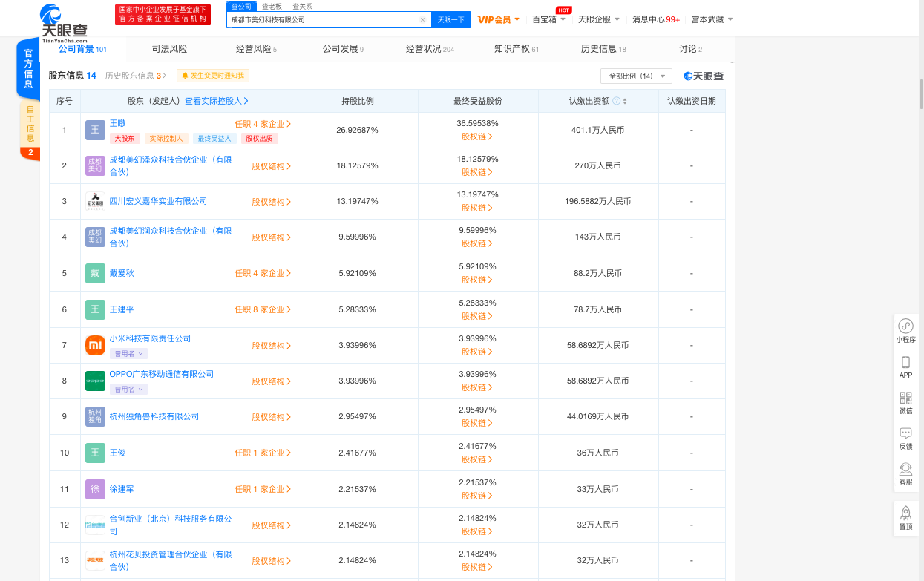Open the 小程序 panel in the right sidebar
The image size is (924, 581).
click(905, 331)
